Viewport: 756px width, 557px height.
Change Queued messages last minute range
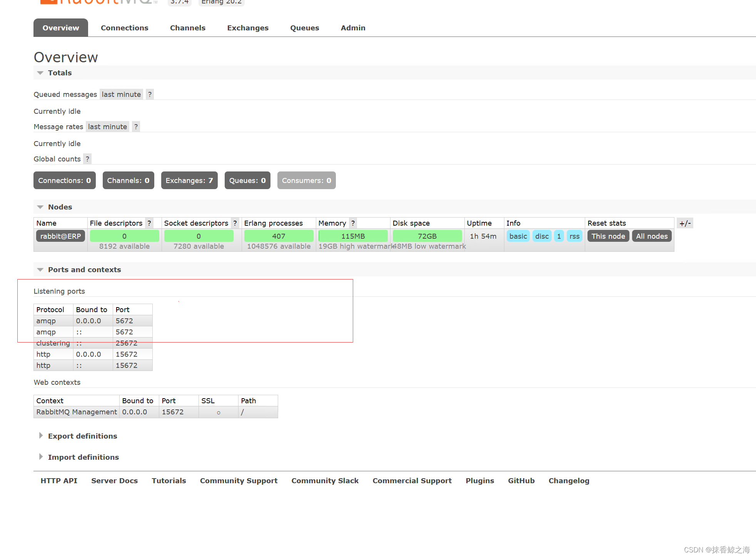pos(121,95)
